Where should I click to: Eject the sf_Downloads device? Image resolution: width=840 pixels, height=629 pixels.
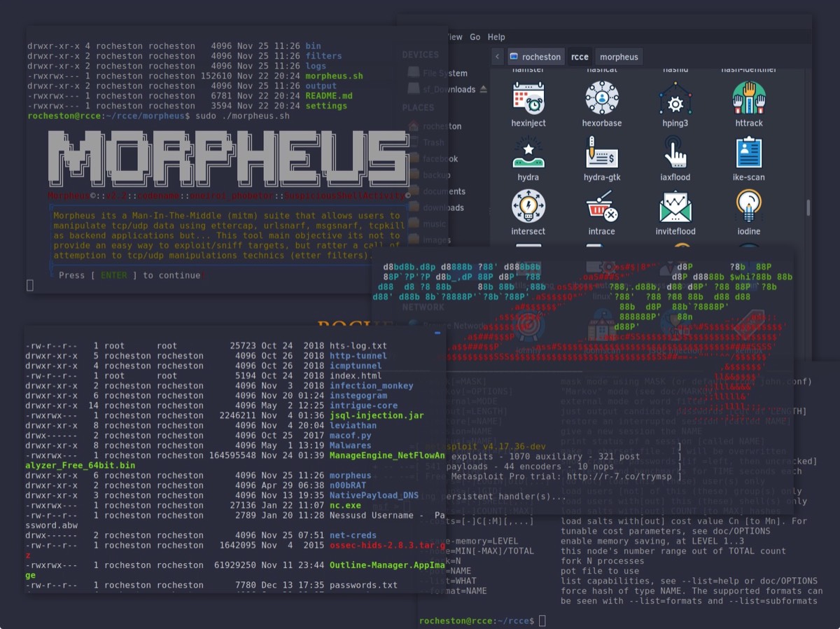482,90
